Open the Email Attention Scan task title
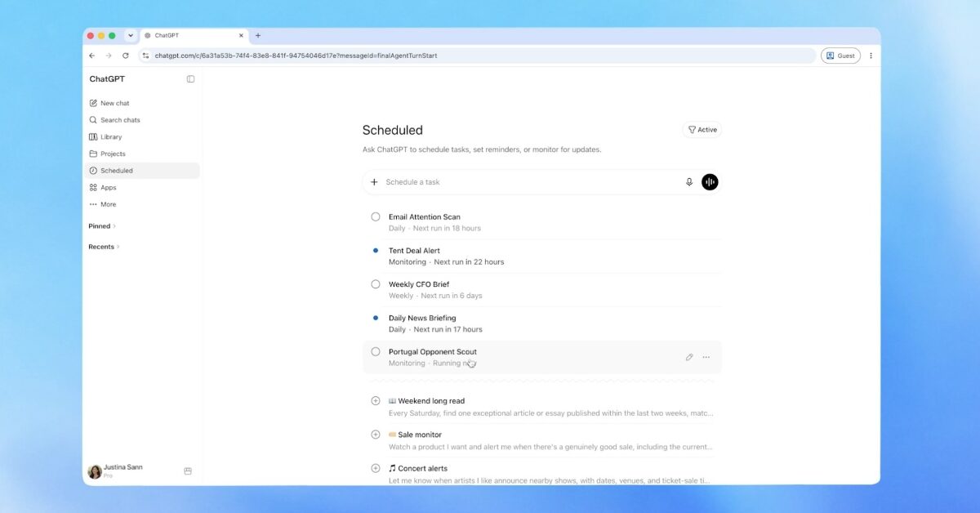 tap(425, 217)
